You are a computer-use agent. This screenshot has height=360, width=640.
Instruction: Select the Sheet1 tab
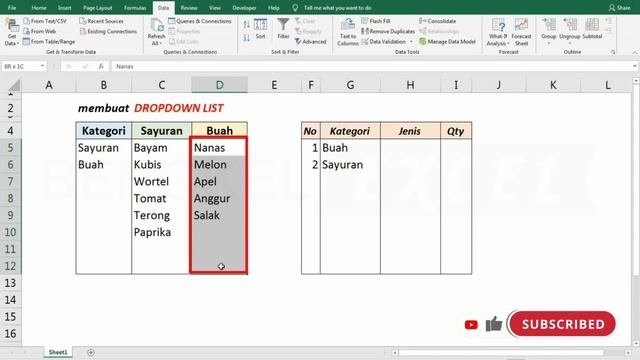(x=58, y=352)
